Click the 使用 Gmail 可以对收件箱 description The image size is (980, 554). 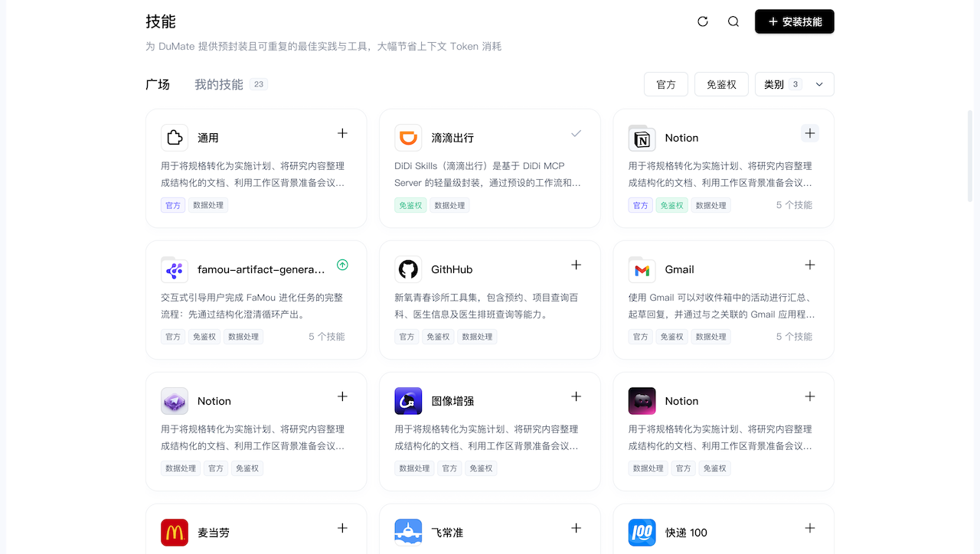coord(721,306)
